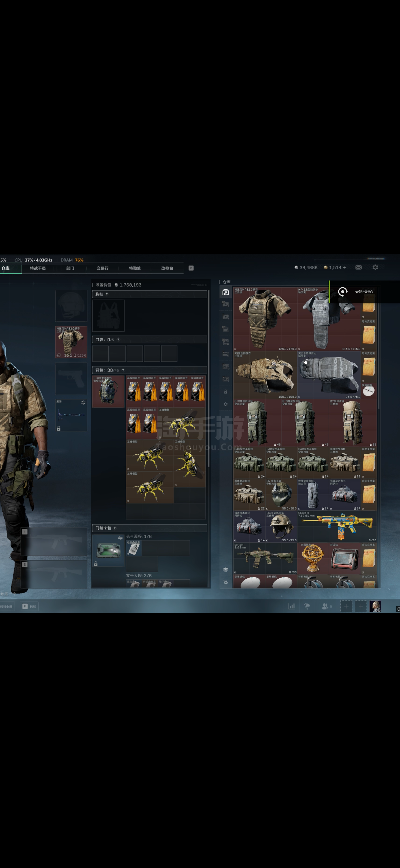Click second empty squad plus slot
The image size is (400, 868).
pyautogui.click(x=361, y=606)
